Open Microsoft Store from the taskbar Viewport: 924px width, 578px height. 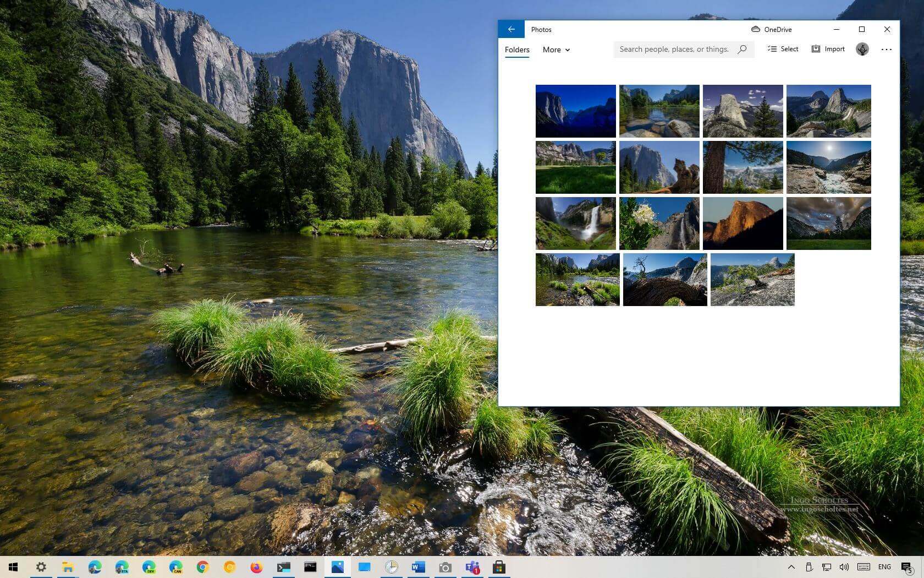(499, 567)
